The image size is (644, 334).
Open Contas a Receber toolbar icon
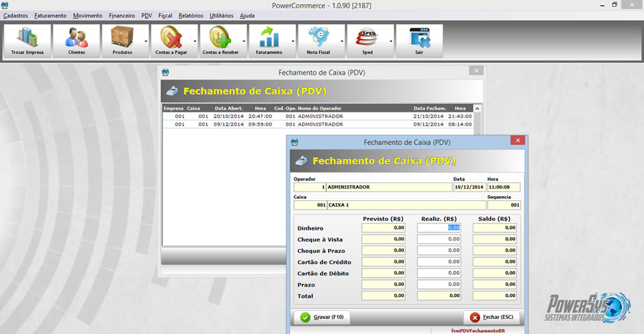click(x=221, y=40)
